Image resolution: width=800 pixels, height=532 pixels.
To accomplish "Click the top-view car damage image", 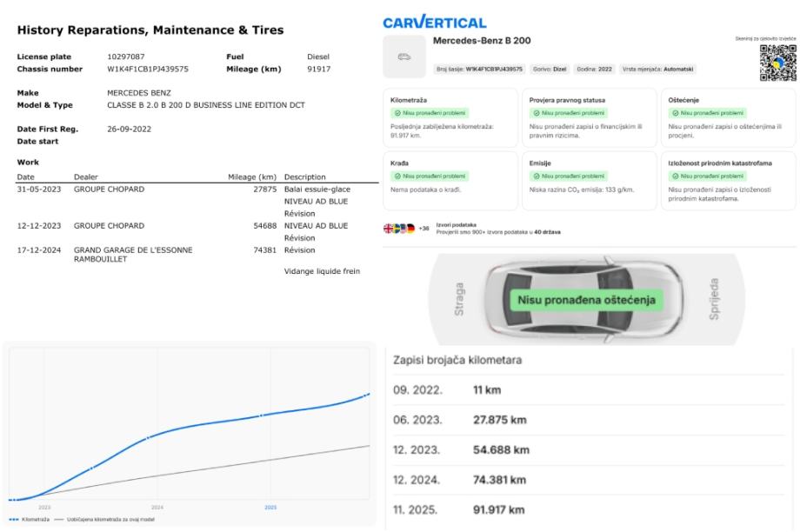I will [586, 300].
